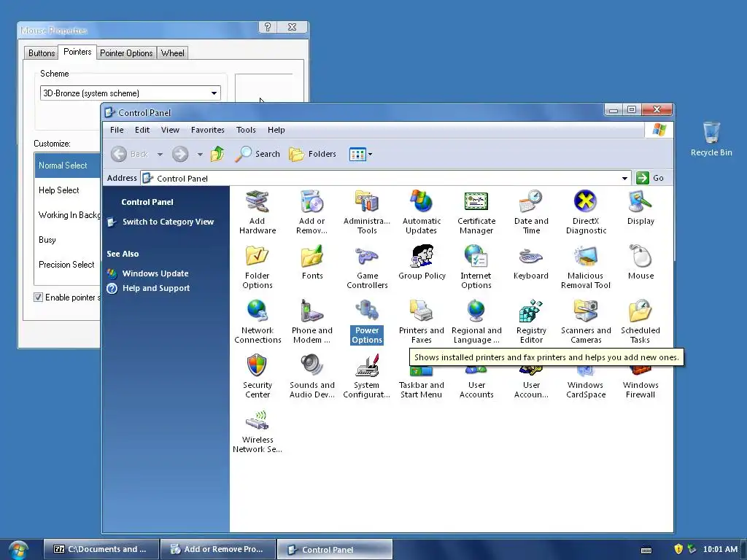The image size is (747, 560).
Task: Open Date and Time icon
Action: click(x=531, y=212)
